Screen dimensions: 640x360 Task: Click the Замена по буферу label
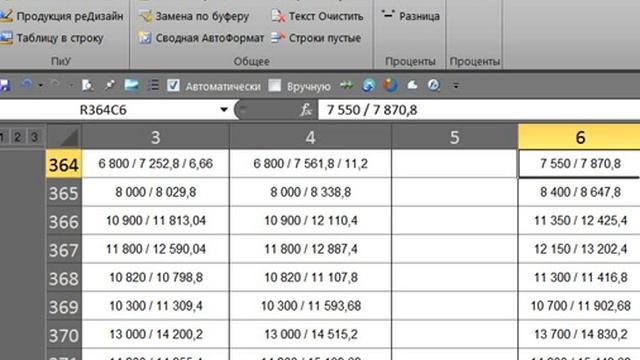202,16
